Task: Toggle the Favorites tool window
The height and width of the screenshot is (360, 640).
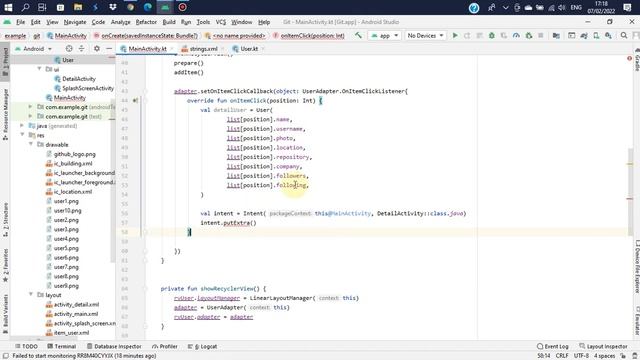Action: (5, 265)
